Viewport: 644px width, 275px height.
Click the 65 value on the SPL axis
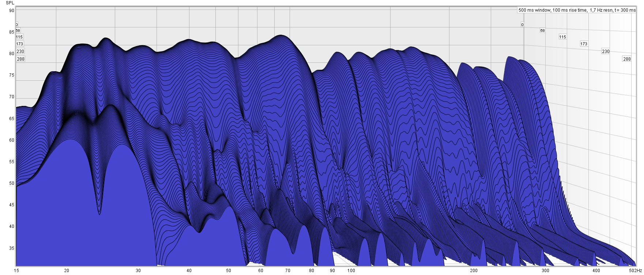pyautogui.click(x=12, y=119)
